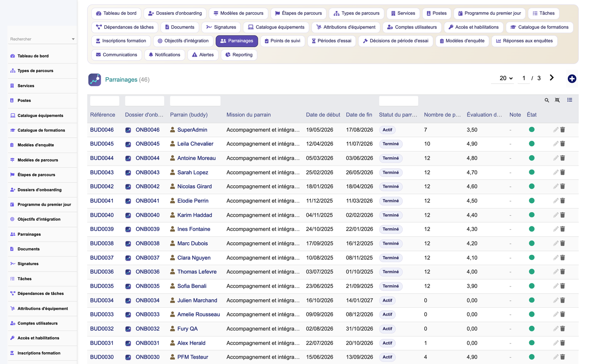Delete row BUD0046 with trash icon
This screenshot has height=364, width=589.
tap(563, 129)
